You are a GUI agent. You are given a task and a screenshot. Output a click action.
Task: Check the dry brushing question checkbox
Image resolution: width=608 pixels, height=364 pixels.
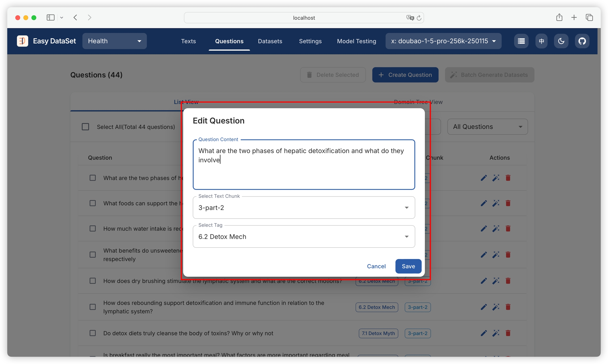click(x=93, y=281)
